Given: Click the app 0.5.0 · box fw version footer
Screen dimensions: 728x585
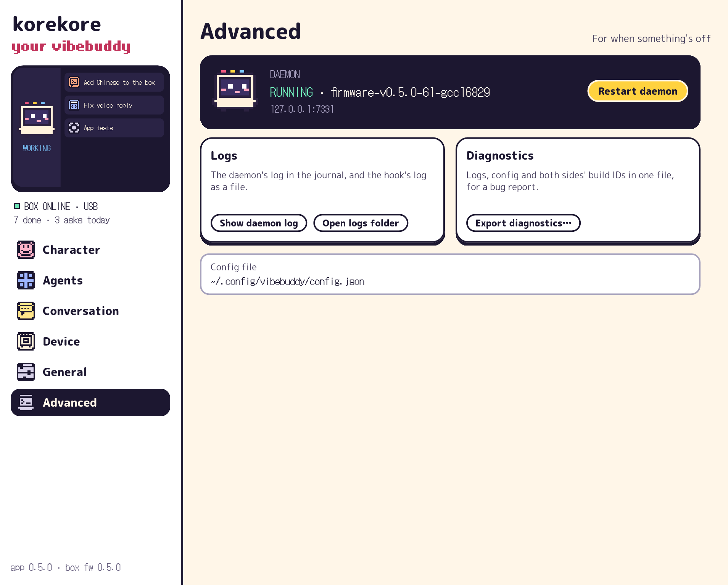Looking at the screenshot, I should pyautogui.click(x=66, y=567).
